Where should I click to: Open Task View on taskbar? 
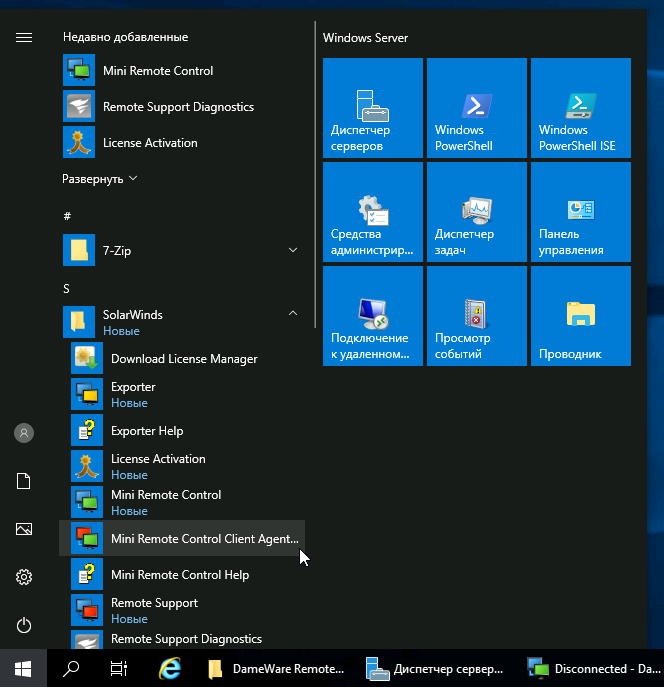118,668
